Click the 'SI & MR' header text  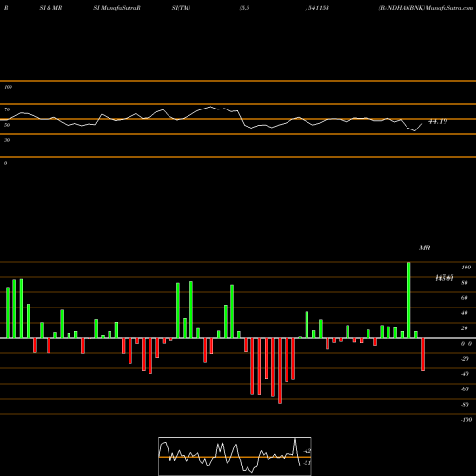click(x=50, y=8)
